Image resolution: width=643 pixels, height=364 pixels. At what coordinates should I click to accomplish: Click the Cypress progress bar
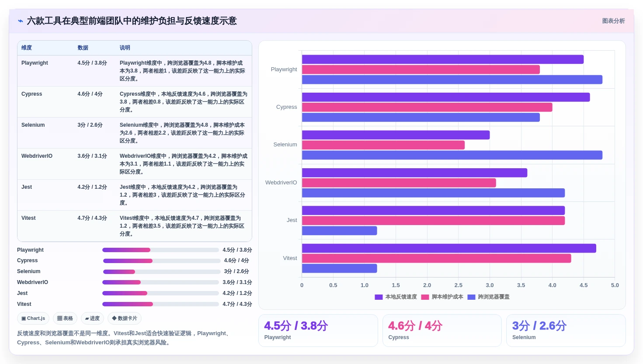[x=162, y=261]
